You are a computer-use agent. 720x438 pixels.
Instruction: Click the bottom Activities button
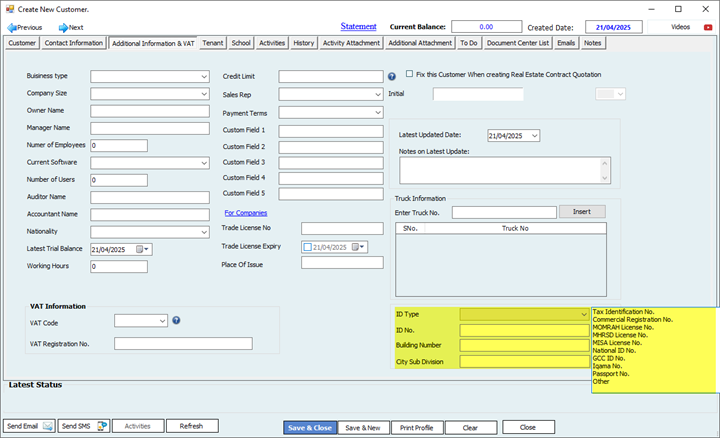coord(138,426)
